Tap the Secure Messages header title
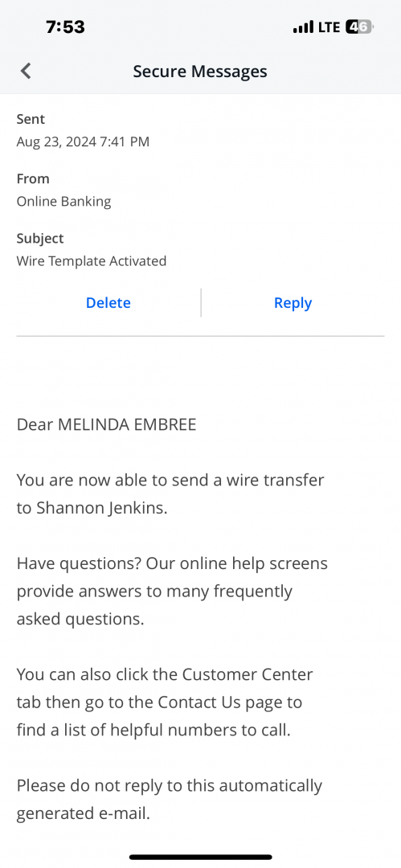 (x=200, y=71)
